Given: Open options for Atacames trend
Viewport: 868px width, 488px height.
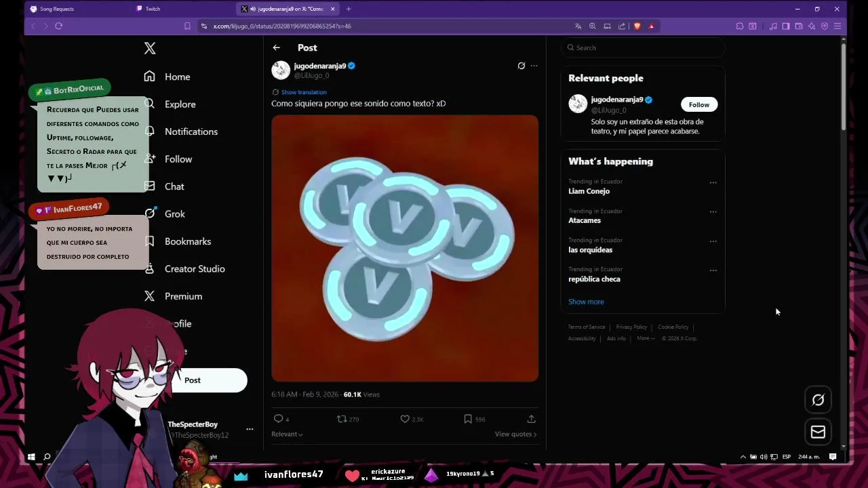Looking at the screenshot, I should (x=713, y=211).
